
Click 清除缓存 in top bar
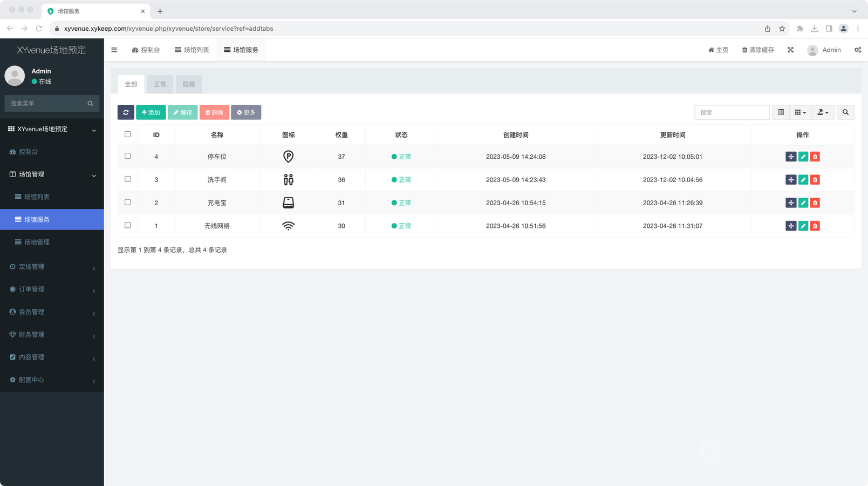pos(758,50)
